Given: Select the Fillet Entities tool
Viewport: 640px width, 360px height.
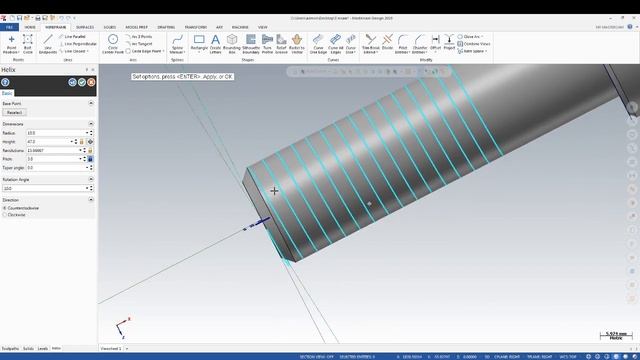Looking at the screenshot, I should [402, 44].
